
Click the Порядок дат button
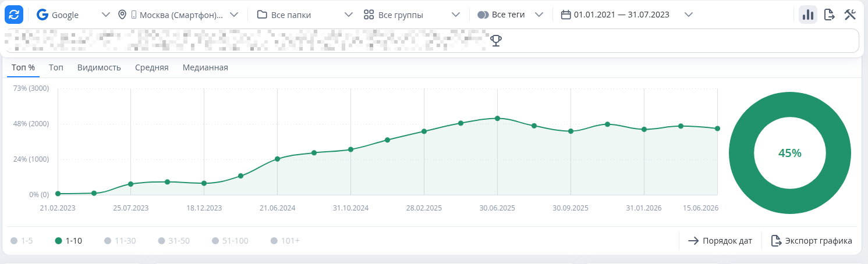pyautogui.click(x=720, y=241)
